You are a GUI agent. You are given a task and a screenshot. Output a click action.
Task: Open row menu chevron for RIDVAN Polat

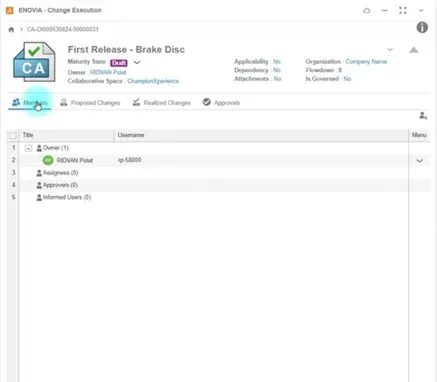click(x=419, y=161)
